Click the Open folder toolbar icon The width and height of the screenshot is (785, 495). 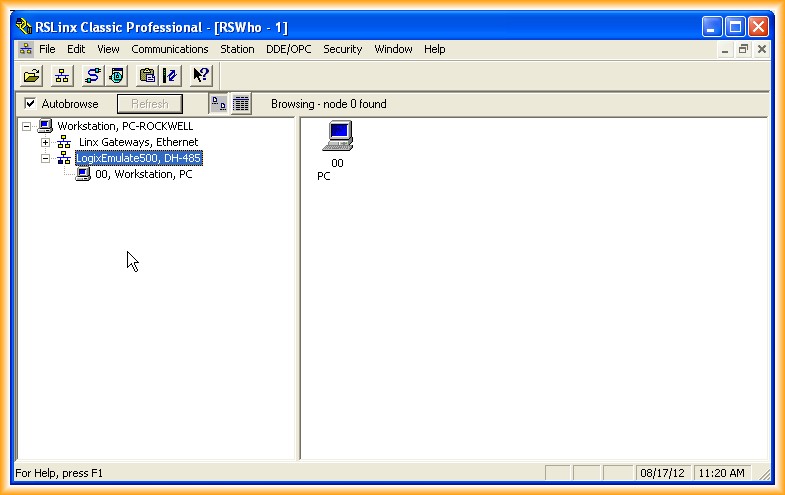point(32,75)
